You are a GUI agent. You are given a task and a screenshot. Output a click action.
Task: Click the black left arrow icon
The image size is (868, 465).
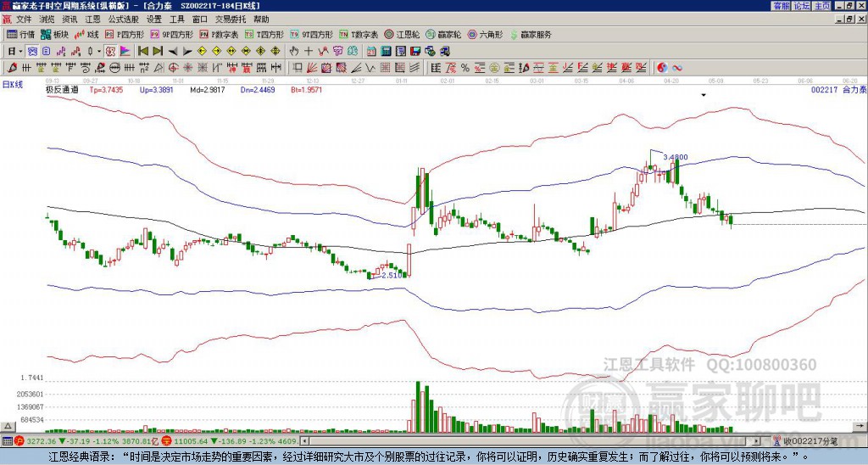[x=172, y=52]
